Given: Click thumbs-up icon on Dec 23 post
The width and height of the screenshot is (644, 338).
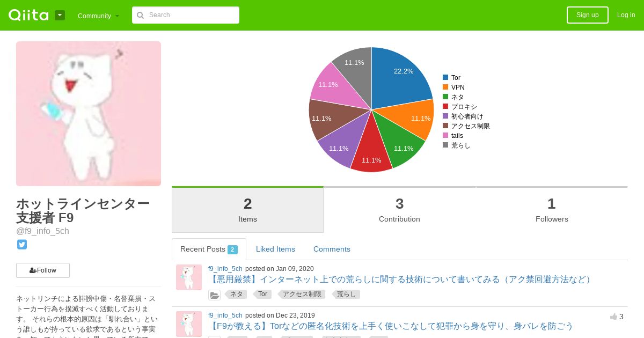Looking at the screenshot, I should tap(613, 317).
